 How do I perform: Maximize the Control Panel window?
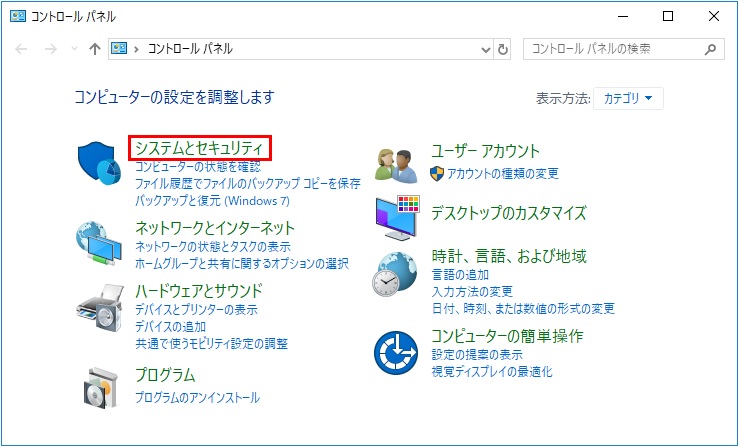[668, 17]
